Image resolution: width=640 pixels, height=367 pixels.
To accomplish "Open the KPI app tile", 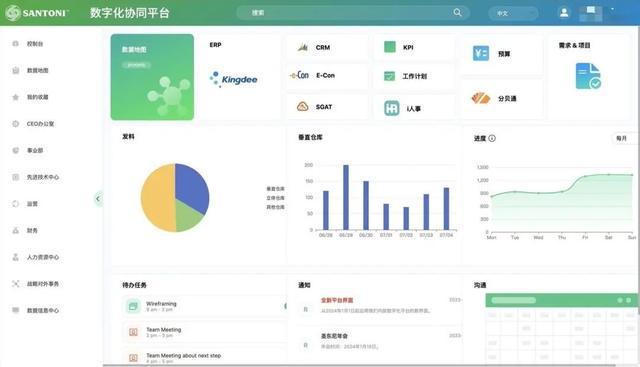I will point(414,47).
